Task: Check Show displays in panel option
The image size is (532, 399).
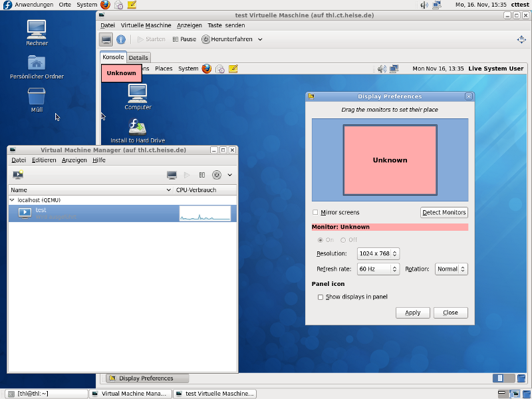Action: [321, 297]
